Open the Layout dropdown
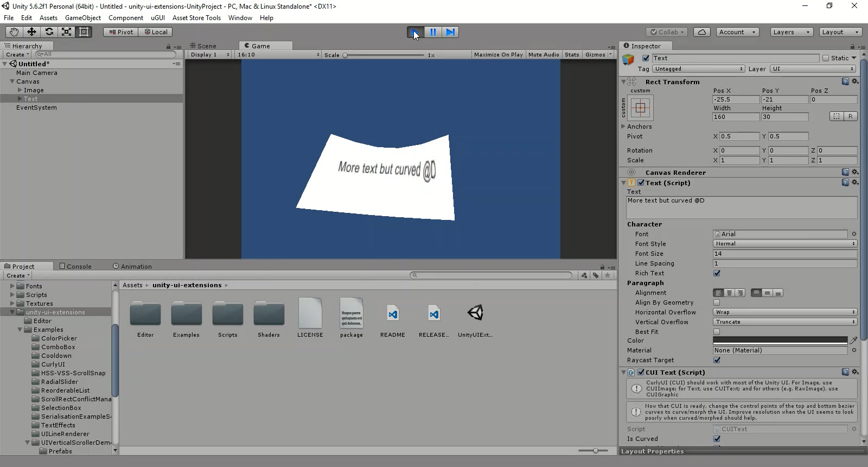The image size is (868, 467). pos(840,32)
